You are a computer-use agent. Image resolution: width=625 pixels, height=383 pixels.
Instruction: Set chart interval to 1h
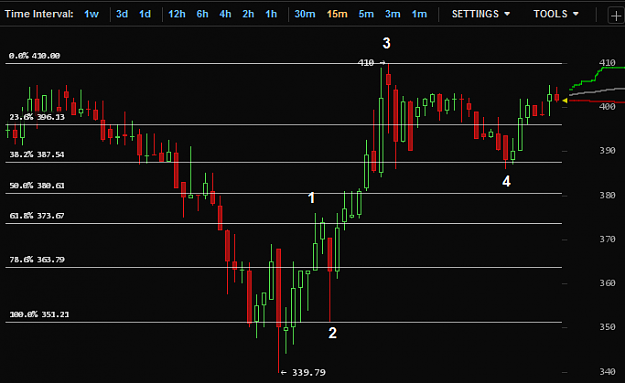[271, 14]
